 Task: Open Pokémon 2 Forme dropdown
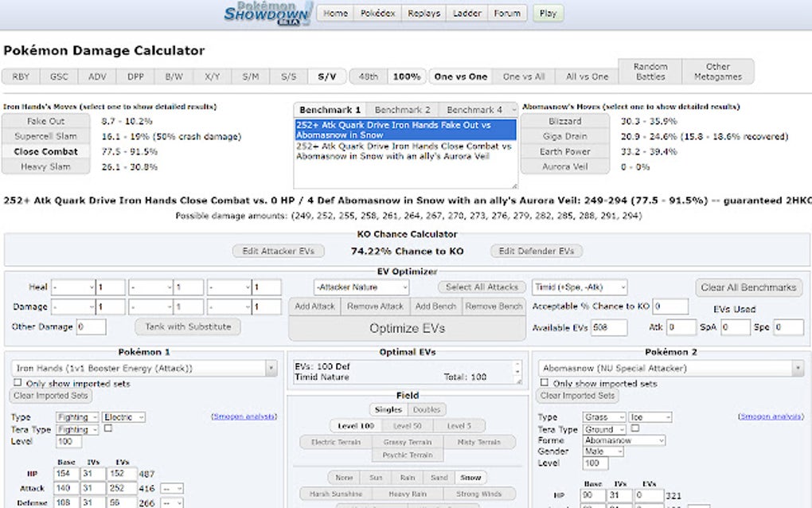click(624, 440)
